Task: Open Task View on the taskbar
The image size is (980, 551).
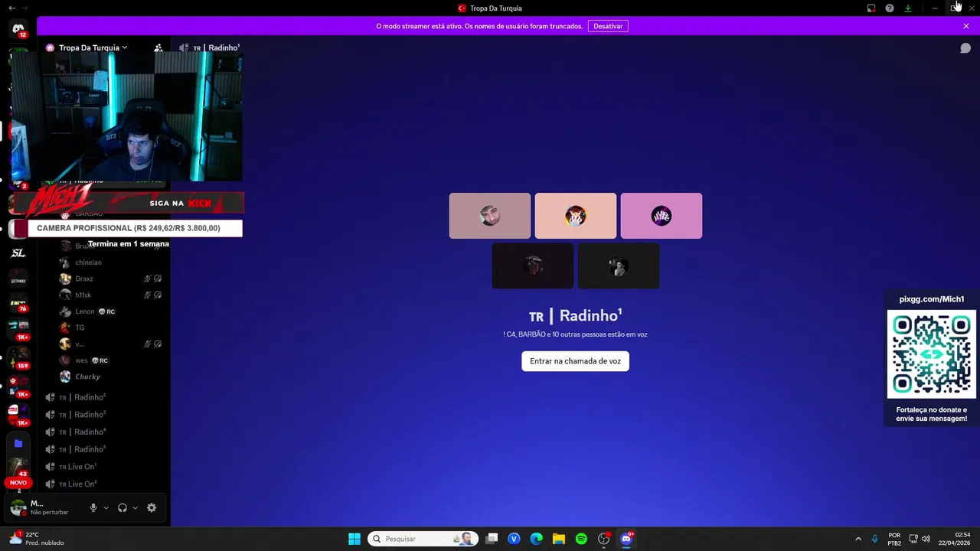Action: pyautogui.click(x=492, y=539)
